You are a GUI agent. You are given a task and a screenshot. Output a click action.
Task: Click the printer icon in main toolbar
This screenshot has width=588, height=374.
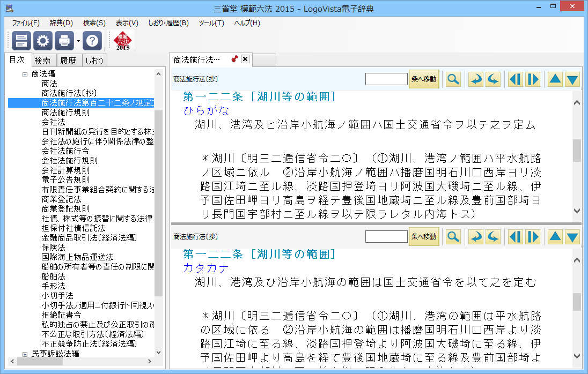coord(64,40)
